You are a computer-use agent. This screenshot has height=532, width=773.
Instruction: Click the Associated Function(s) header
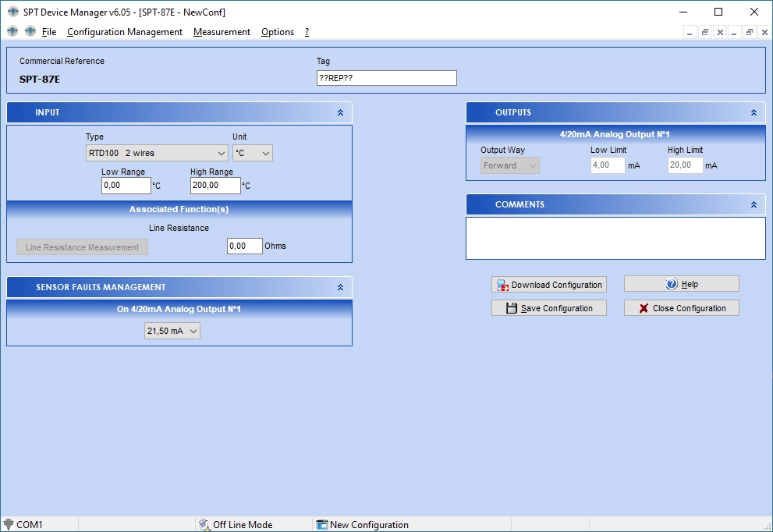[179, 210]
